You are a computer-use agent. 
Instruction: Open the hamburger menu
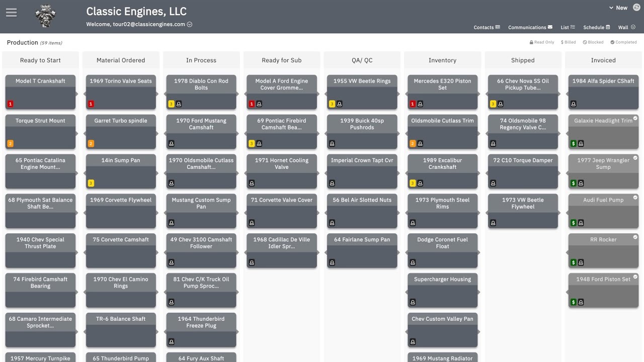pos(11,13)
